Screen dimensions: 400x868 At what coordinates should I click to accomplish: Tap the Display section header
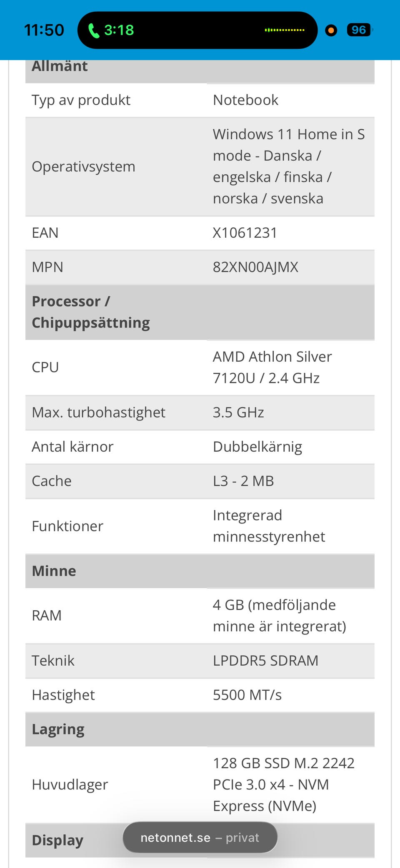[200, 840]
